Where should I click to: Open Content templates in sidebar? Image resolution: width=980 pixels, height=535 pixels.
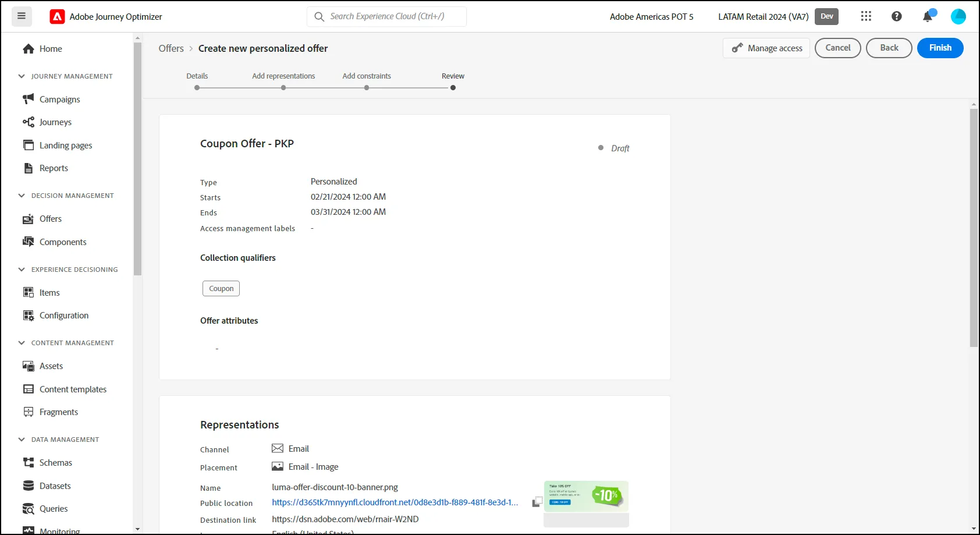coord(73,389)
